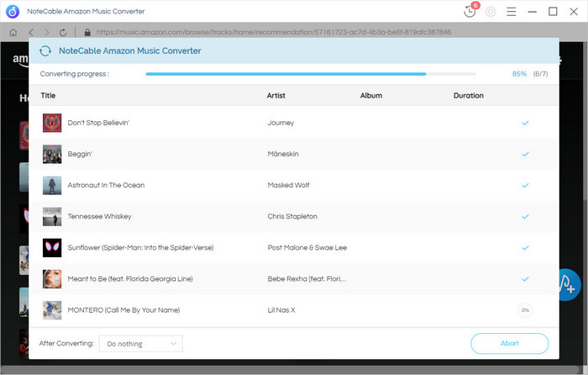The image size is (588, 375).
Task: Abort the conversion
Action: [x=510, y=343]
